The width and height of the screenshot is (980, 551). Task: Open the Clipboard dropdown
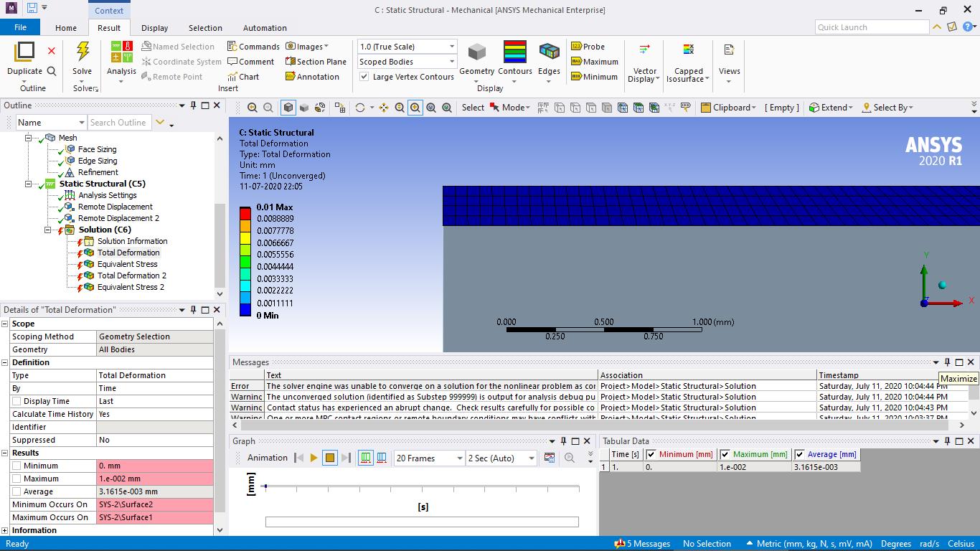pyautogui.click(x=728, y=108)
